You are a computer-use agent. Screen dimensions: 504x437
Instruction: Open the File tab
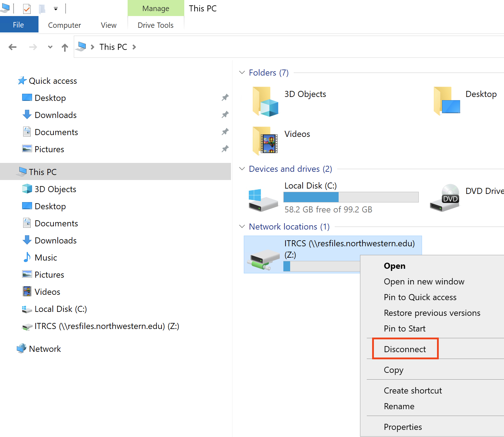19,25
